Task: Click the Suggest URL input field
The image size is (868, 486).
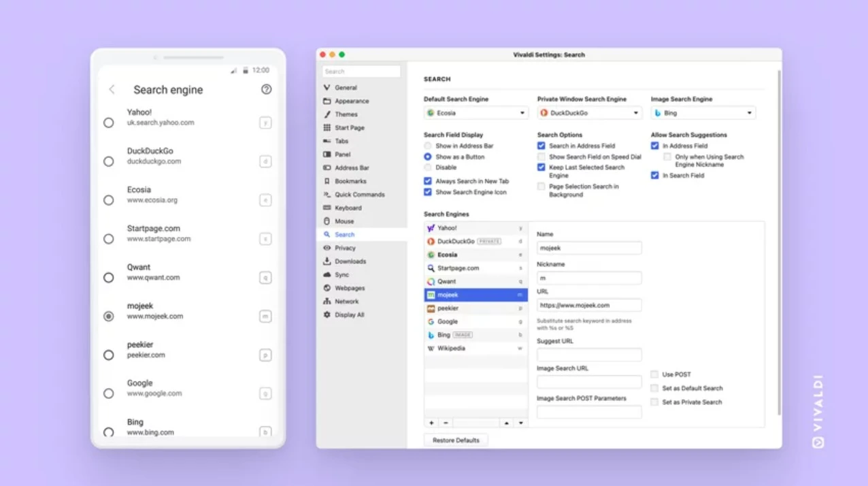Action: tap(589, 355)
